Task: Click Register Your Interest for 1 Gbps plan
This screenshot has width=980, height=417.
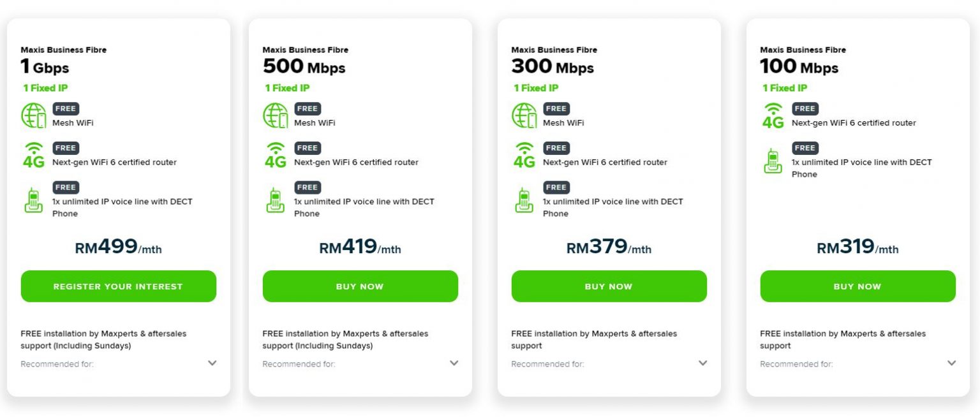Action: click(x=119, y=286)
